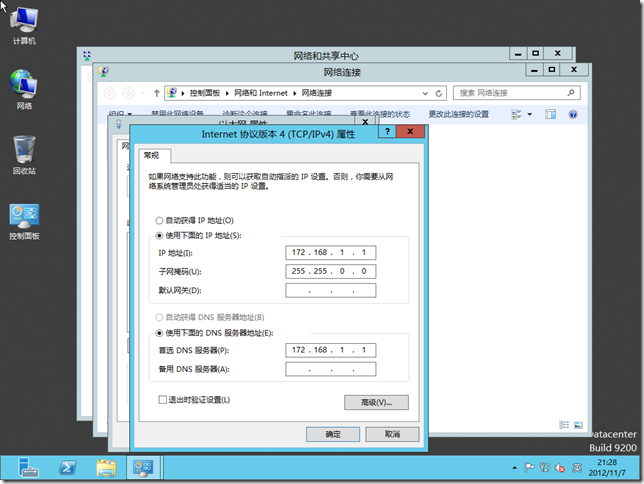Screen dimensions: 644x484
Task: Switch to details view icon at bottom
Action: point(564,425)
